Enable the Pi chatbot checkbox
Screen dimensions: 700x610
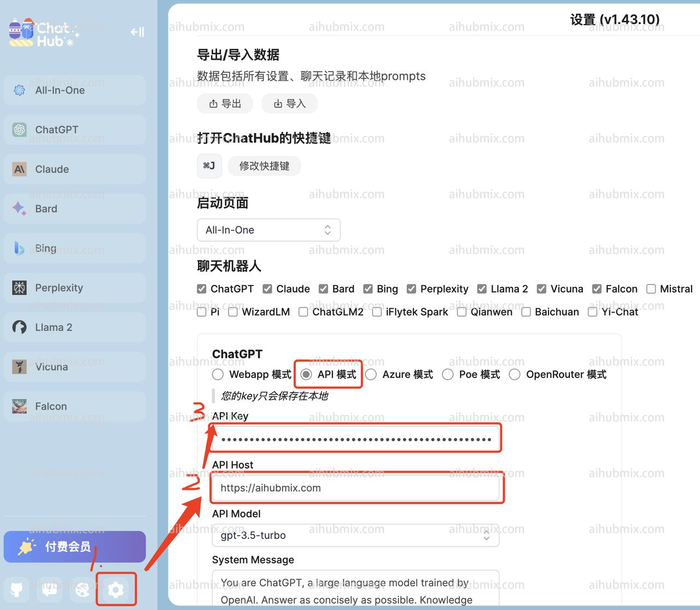(202, 312)
